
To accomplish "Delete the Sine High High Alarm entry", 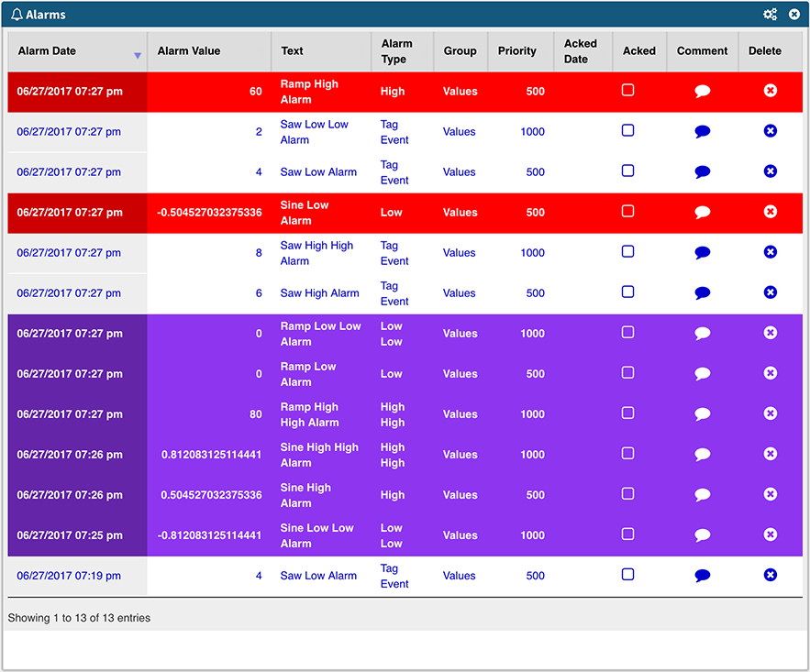I will coord(771,454).
